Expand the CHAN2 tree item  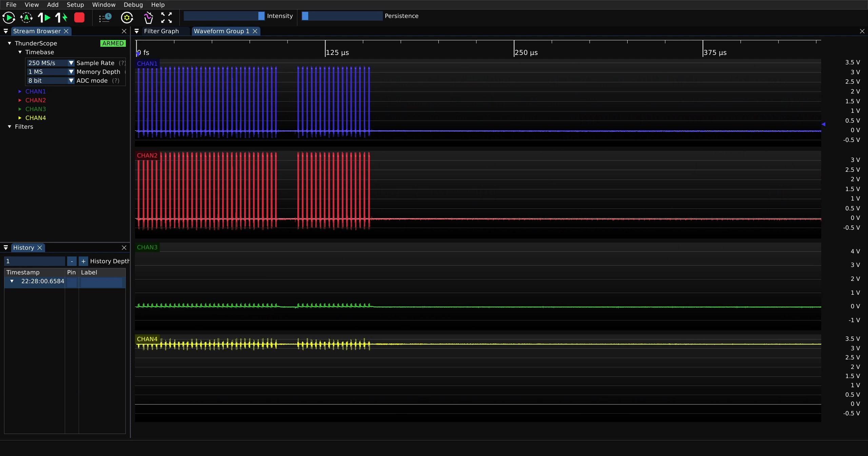coord(20,100)
